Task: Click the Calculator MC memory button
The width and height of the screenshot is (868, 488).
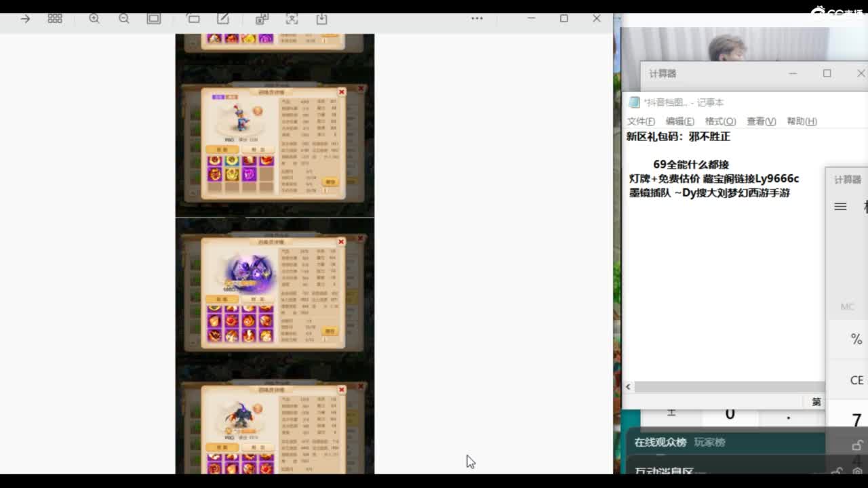Action: (x=847, y=307)
